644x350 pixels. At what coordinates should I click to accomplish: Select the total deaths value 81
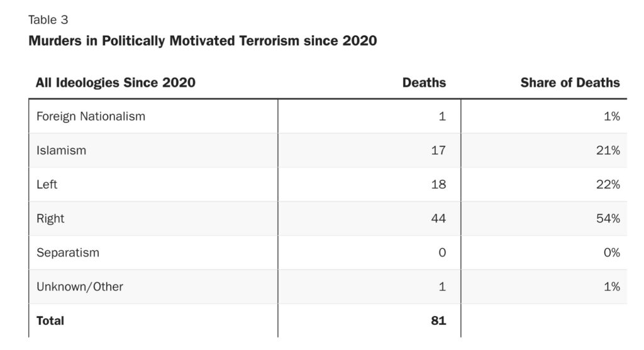click(438, 320)
